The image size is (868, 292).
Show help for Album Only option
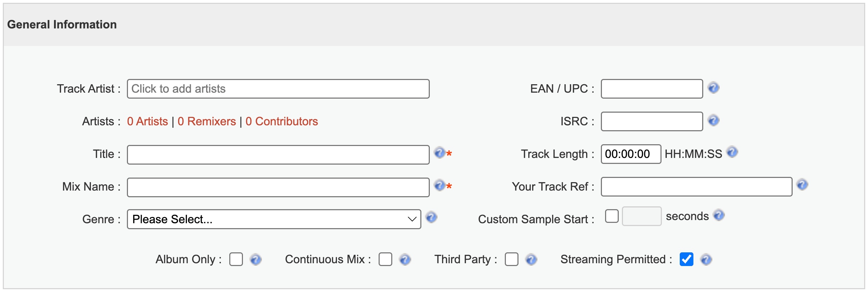point(256,260)
